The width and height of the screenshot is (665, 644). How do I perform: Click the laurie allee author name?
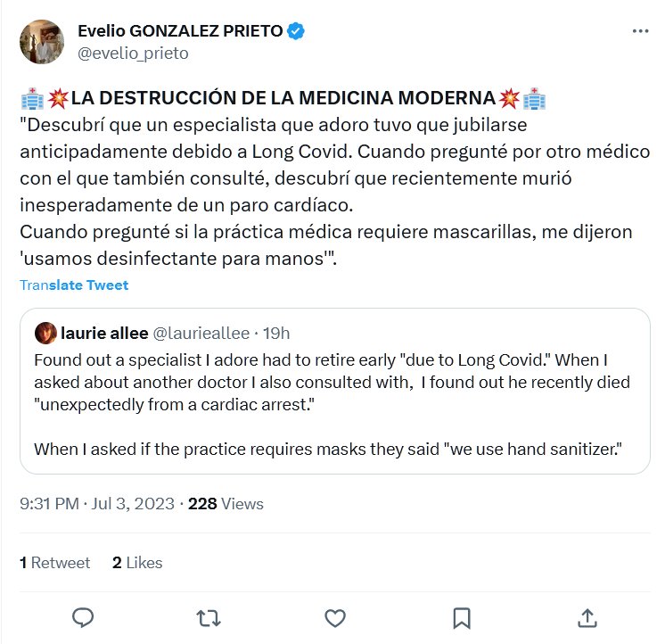(105, 334)
